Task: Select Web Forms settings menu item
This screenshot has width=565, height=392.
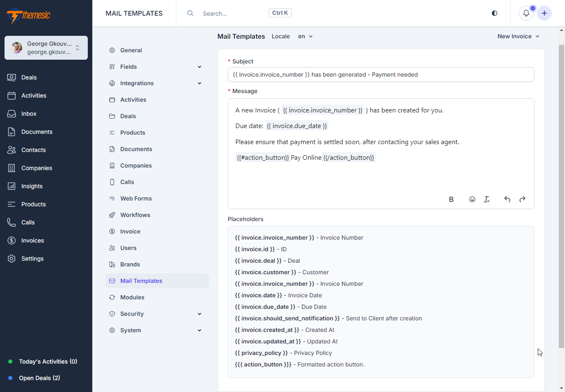Action: pyautogui.click(x=157, y=198)
